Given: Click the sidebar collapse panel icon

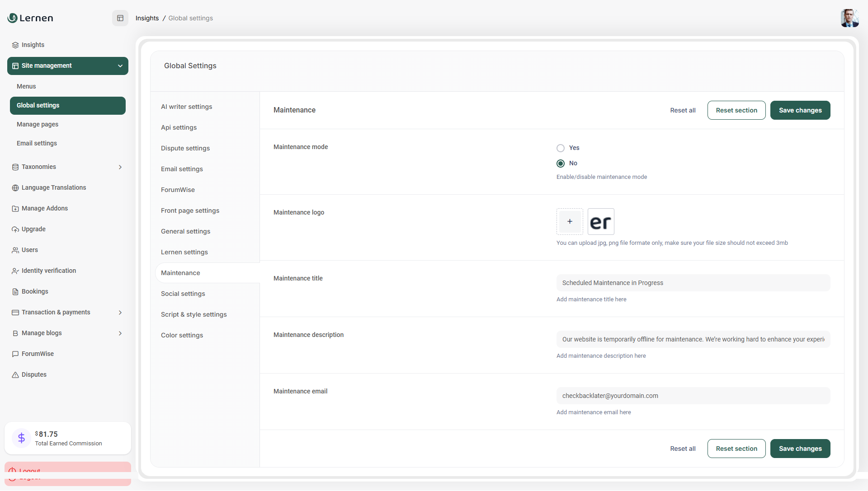Looking at the screenshot, I should coord(120,18).
